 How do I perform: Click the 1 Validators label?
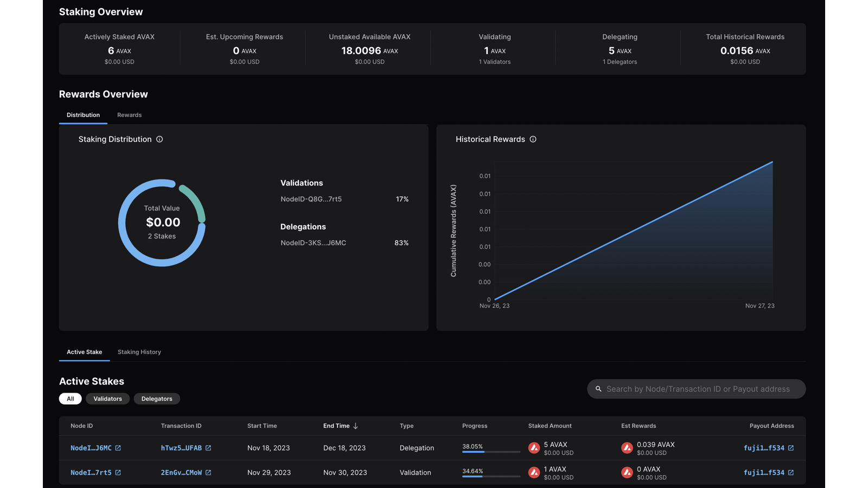pyautogui.click(x=495, y=62)
